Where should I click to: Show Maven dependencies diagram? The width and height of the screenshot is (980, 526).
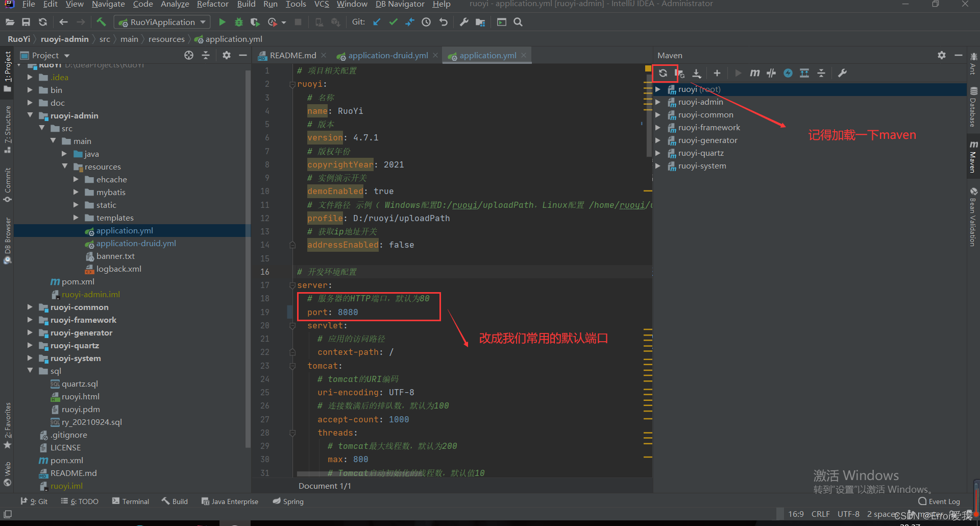(804, 73)
